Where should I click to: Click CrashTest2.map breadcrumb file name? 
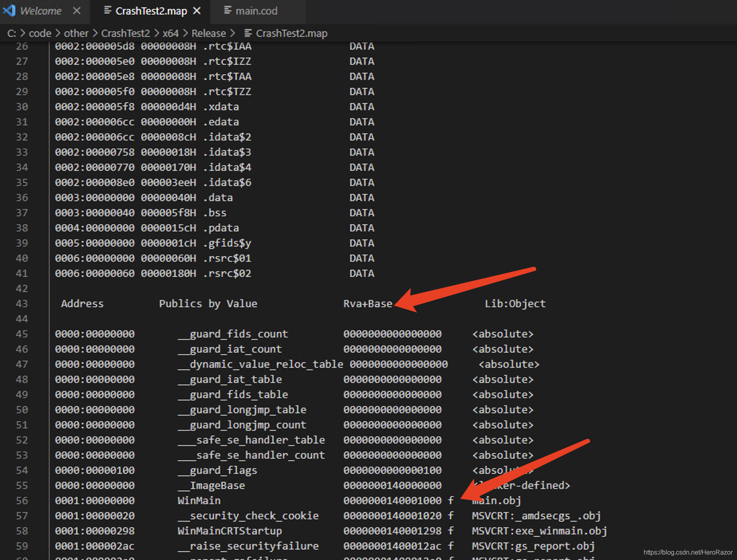click(292, 33)
